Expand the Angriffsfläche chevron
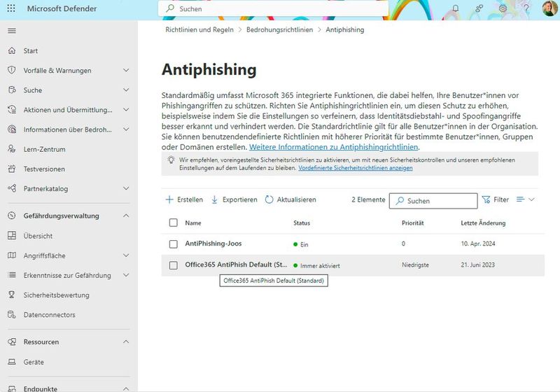Screen dimensions: 560x392 [x=126, y=255]
